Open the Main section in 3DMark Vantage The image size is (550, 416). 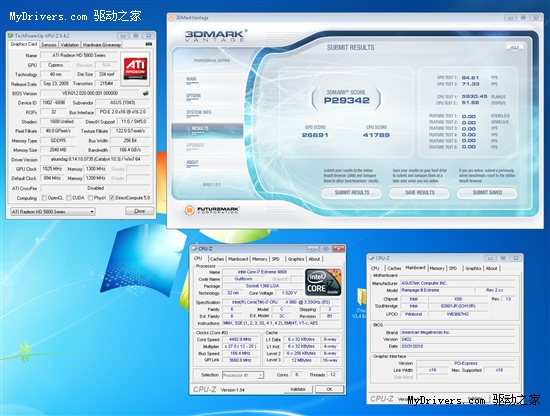pyautogui.click(x=192, y=80)
